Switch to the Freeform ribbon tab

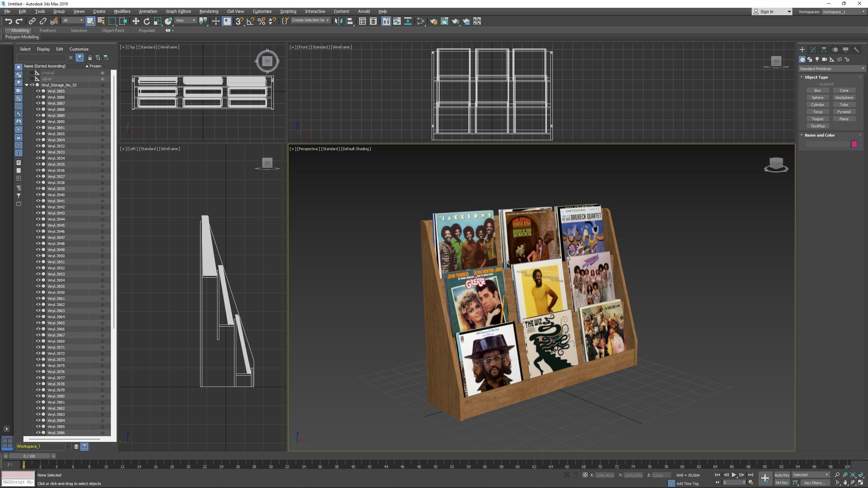point(47,30)
